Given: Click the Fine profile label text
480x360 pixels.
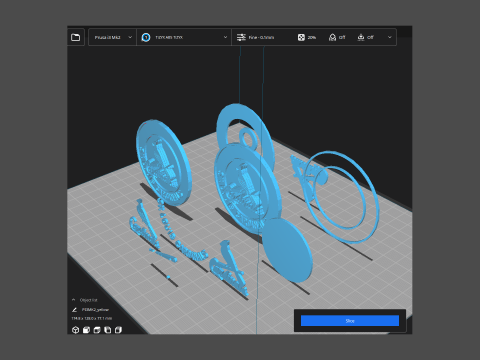Looking at the screenshot, I should click(261, 37).
